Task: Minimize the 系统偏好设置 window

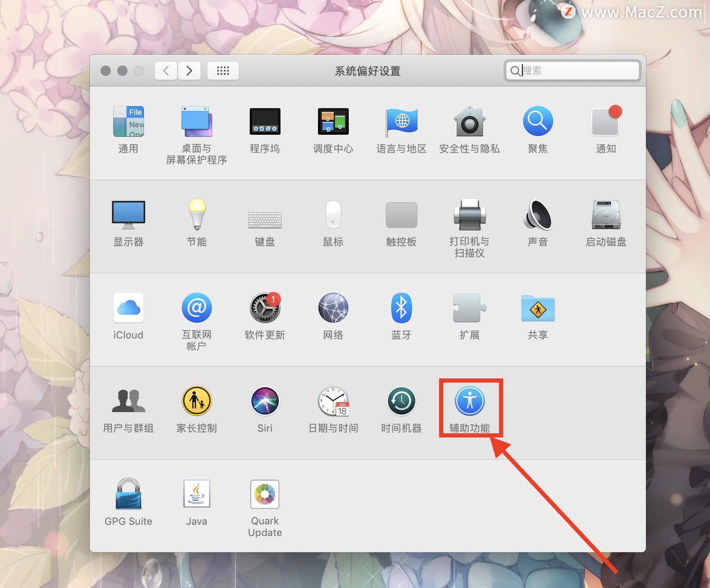Action: (122, 71)
